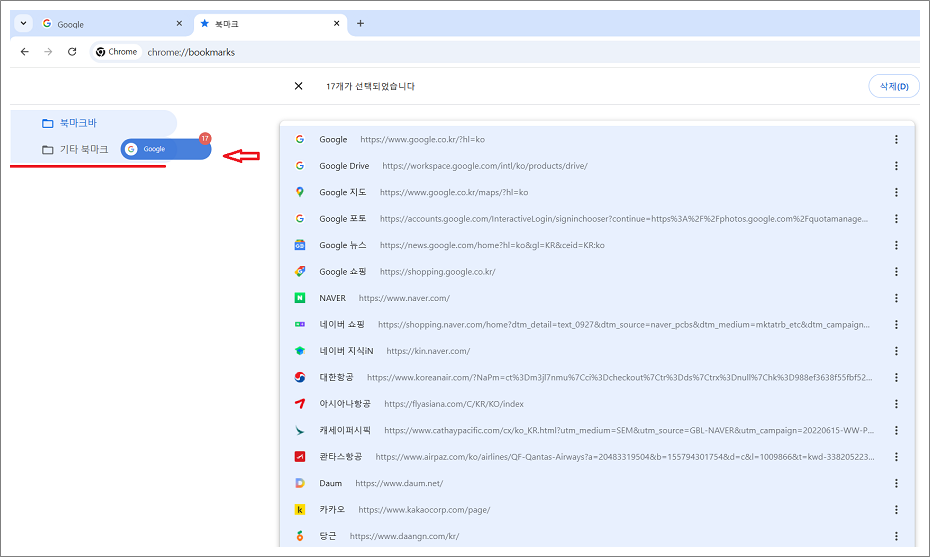Click the Google 지도 map pin favicon

[x=300, y=192]
